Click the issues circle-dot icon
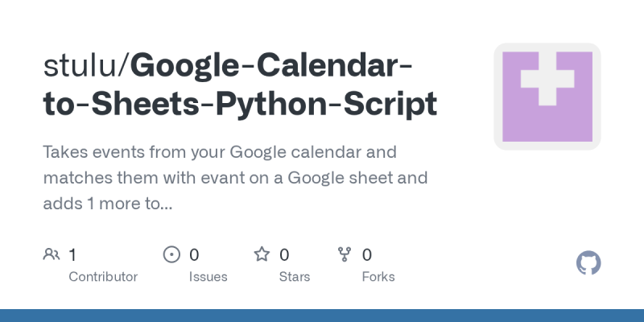644x322 pixels. [171, 255]
